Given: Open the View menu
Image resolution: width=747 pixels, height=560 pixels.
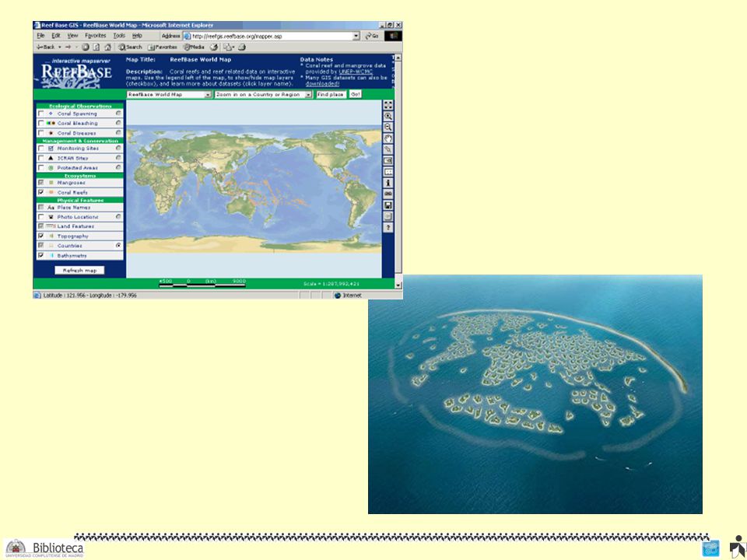Looking at the screenshot, I should 72,36.
